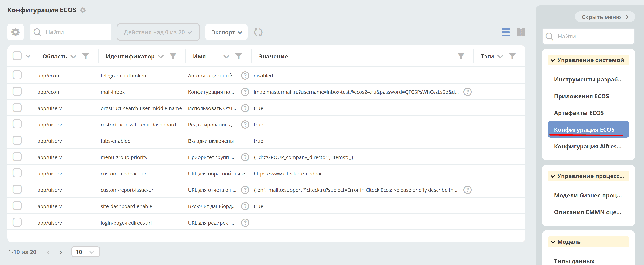Show full custom-report-issue-url value help icon
The height and width of the screenshot is (265, 644).
pos(468,190)
